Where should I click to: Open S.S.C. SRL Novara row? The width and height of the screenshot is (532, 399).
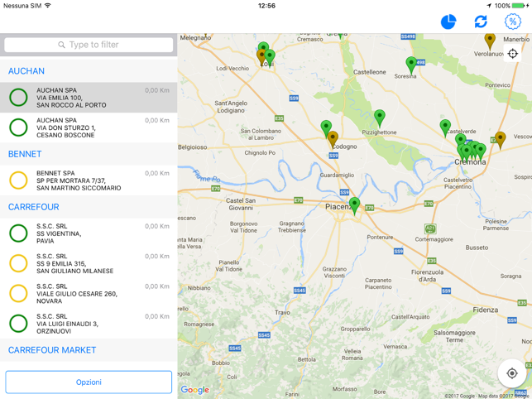89,293
